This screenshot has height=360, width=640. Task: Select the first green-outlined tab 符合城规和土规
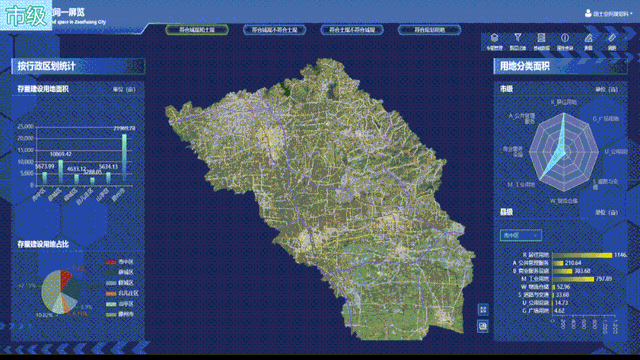[197, 30]
